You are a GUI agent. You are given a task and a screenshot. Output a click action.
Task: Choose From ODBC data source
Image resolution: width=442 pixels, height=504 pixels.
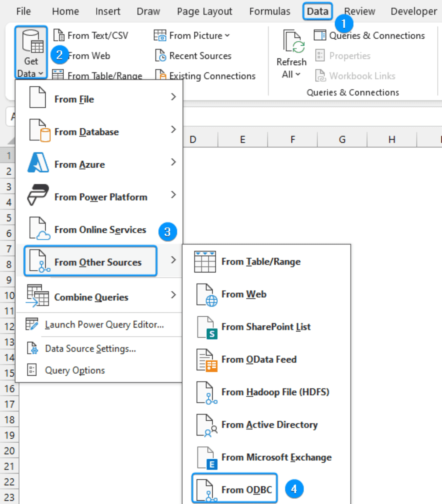tap(246, 490)
